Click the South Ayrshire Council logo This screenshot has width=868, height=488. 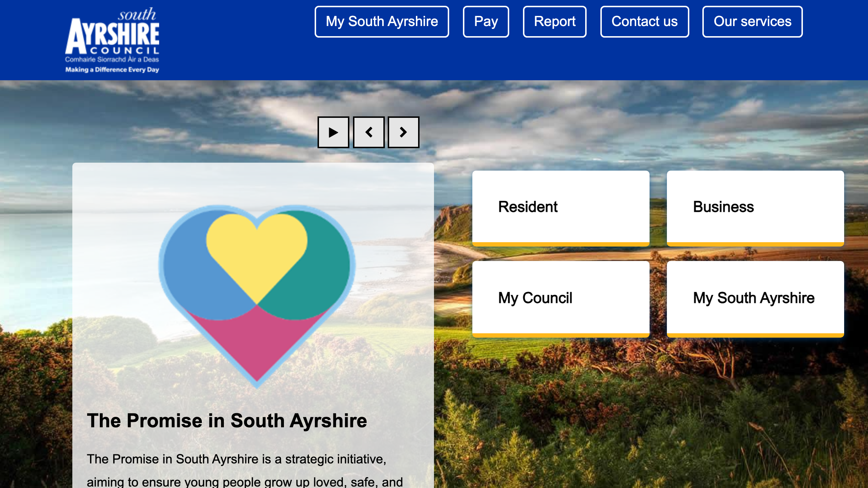point(112,40)
